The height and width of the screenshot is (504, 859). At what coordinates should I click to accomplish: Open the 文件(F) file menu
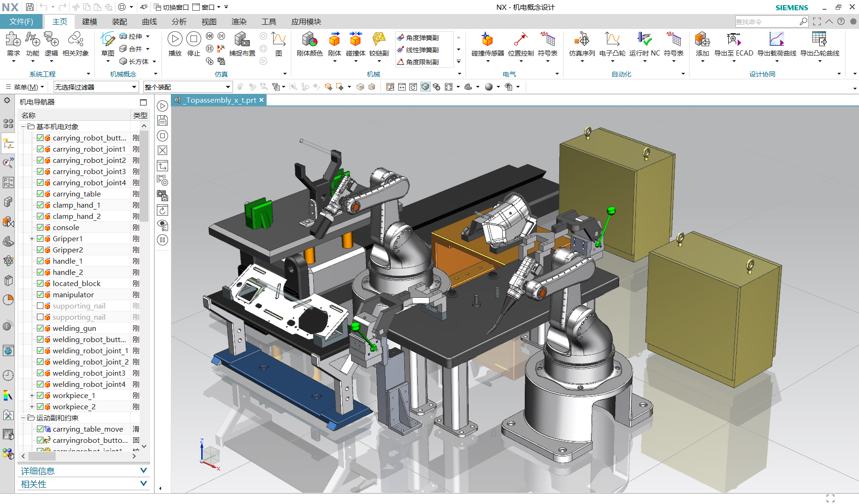[x=21, y=21]
